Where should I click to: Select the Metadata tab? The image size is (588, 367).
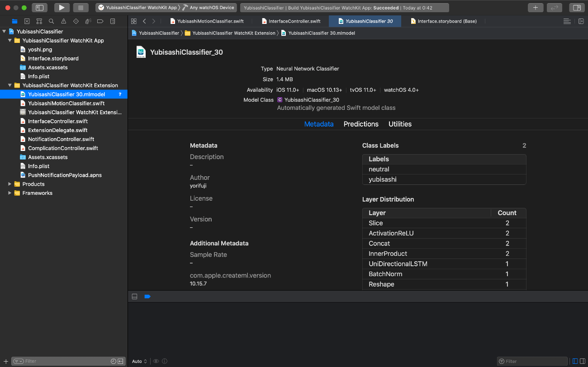[x=319, y=124]
